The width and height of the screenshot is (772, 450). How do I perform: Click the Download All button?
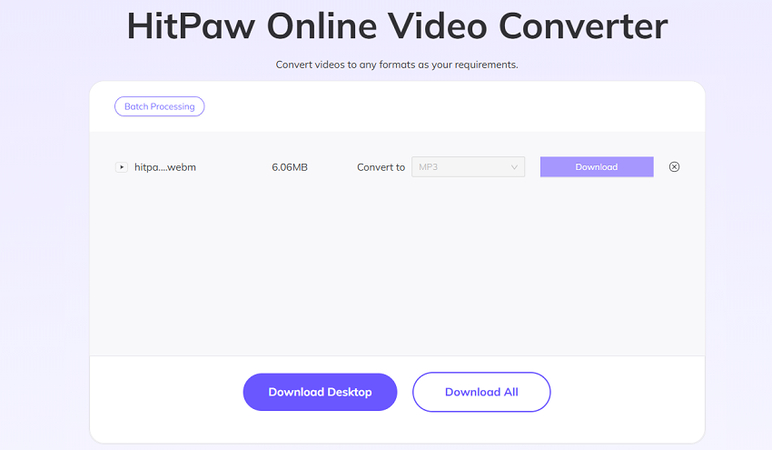482,392
